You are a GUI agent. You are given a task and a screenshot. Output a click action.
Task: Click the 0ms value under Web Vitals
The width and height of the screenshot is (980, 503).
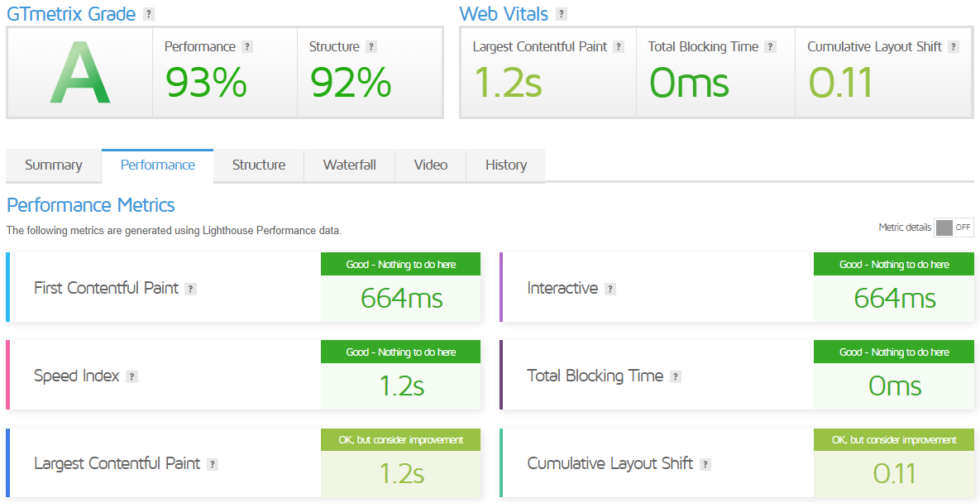tap(689, 83)
